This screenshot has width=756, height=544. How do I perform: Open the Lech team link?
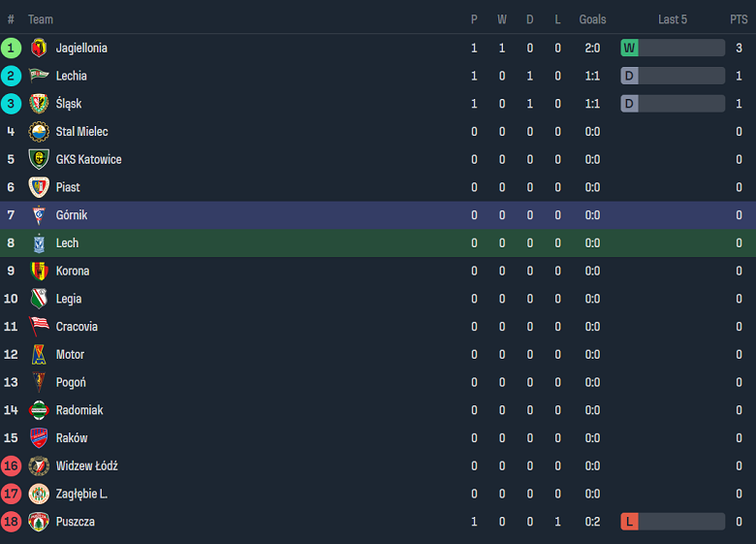67,243
